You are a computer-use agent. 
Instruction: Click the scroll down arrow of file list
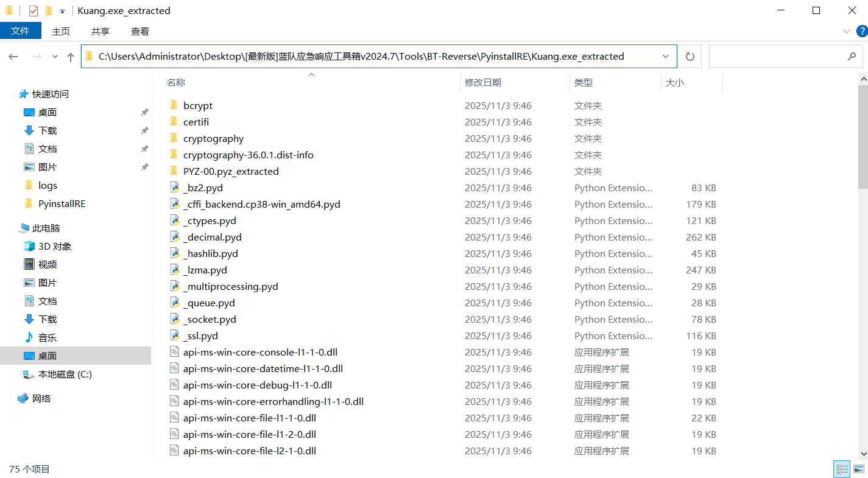coord(863,453)
